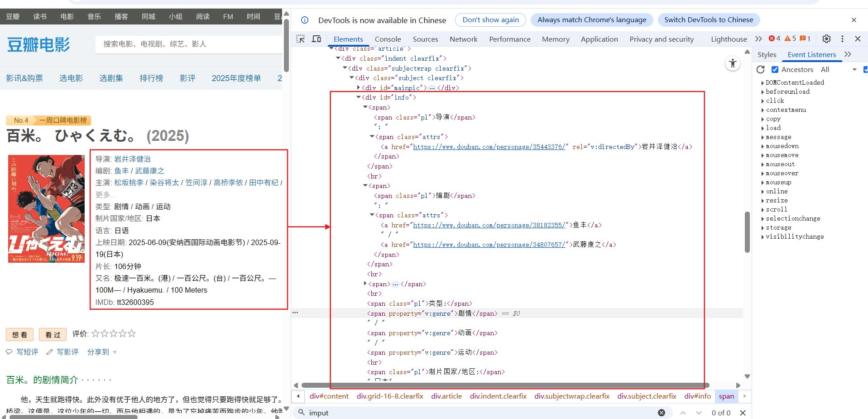Click the 想看 button

[x=19, y=335]
